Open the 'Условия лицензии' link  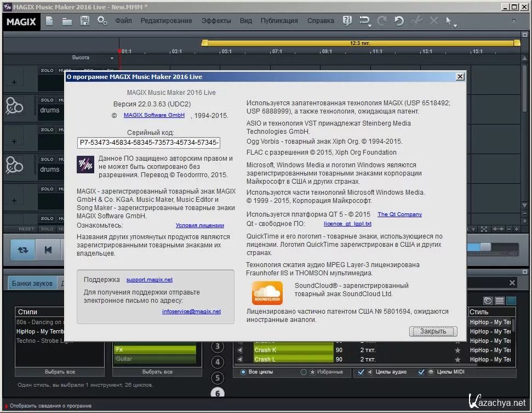[200, 225]
